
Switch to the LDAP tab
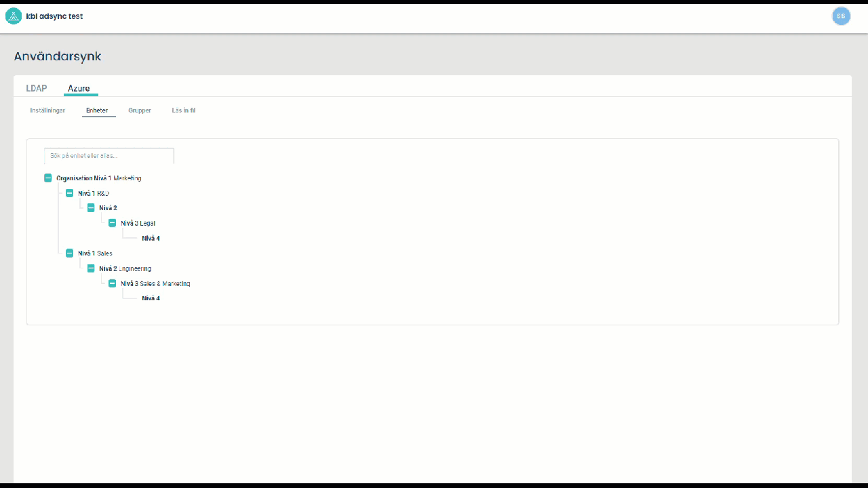37,89
